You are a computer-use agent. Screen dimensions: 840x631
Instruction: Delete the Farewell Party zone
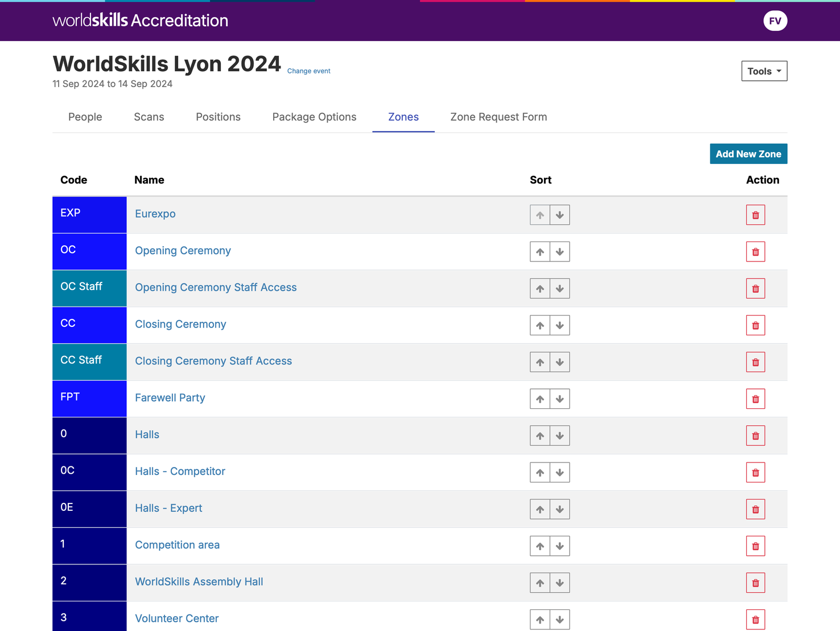click(x=756, y=399)
